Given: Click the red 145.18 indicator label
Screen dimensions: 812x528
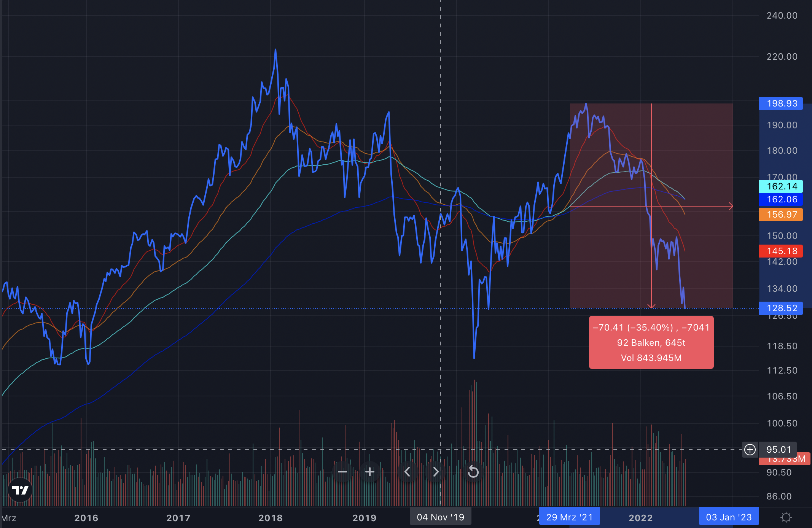Looking at the screenshot, I should 781,251.
